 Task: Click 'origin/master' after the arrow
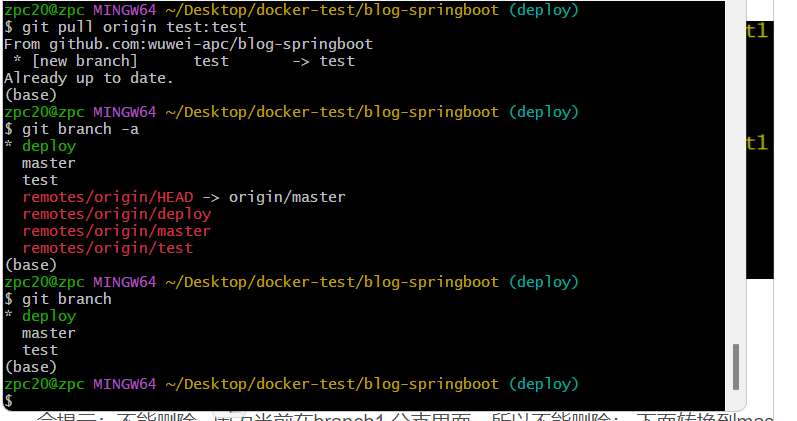click(287, 197)
